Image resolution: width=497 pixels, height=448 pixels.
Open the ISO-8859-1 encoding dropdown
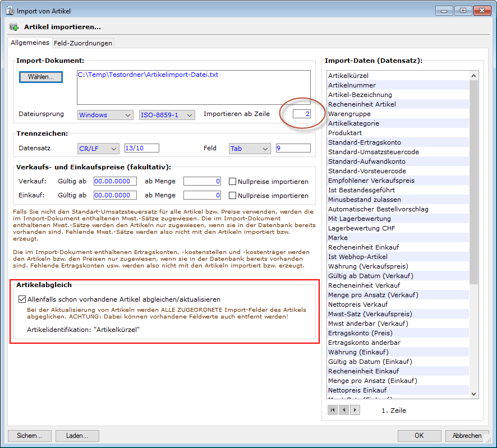167,114
